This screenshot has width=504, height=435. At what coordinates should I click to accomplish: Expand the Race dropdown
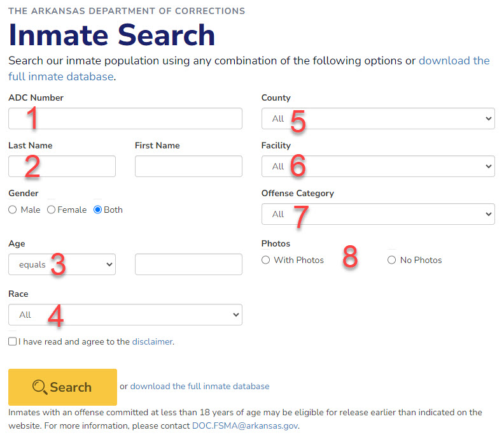(x=125, y=315)
